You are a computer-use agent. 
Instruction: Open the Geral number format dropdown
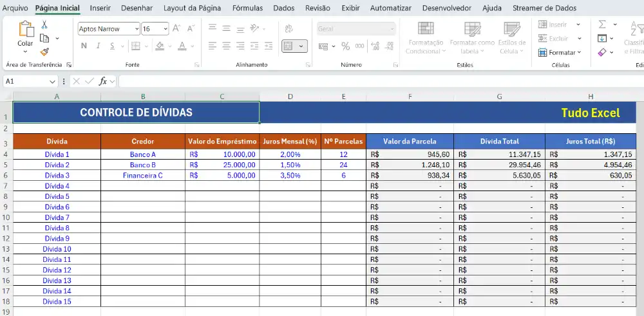(x=392, y=29)
